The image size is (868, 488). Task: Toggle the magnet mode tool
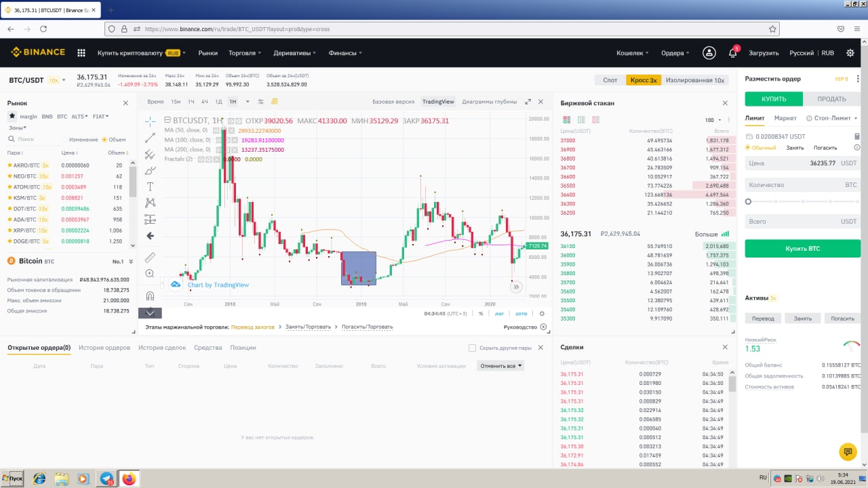click(x=151, y=296)
